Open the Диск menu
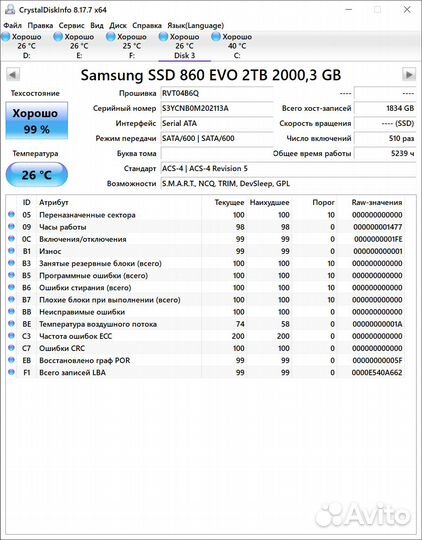422x540 pixels. pyautogui.click(x=118, y=25)
